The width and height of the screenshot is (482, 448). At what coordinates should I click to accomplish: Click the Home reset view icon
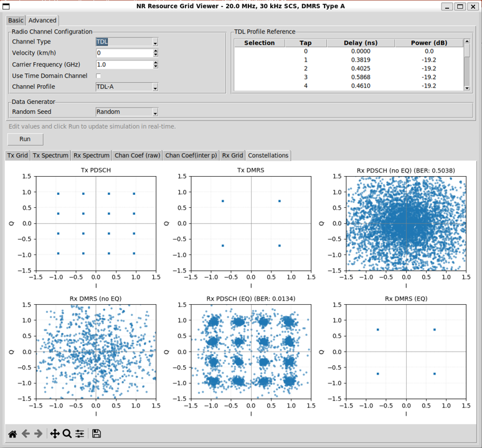point(12,434)
